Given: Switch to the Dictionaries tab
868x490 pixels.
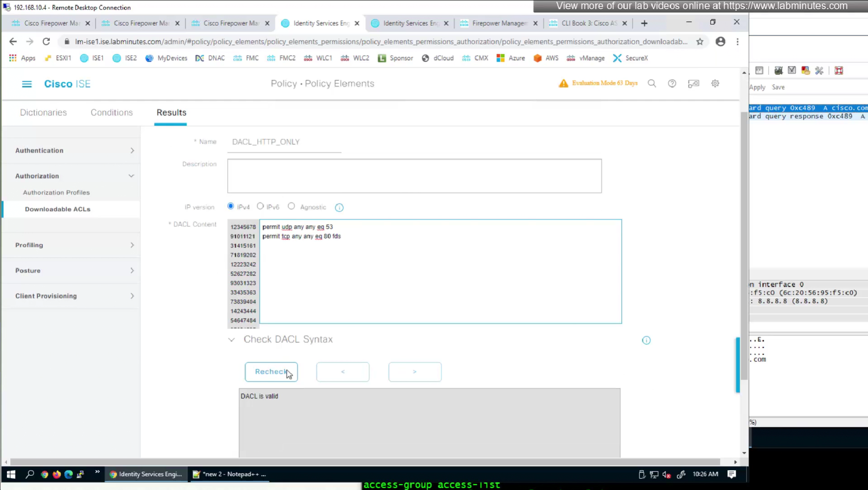Looking at the screenshot, I should (x=43, y=112).
